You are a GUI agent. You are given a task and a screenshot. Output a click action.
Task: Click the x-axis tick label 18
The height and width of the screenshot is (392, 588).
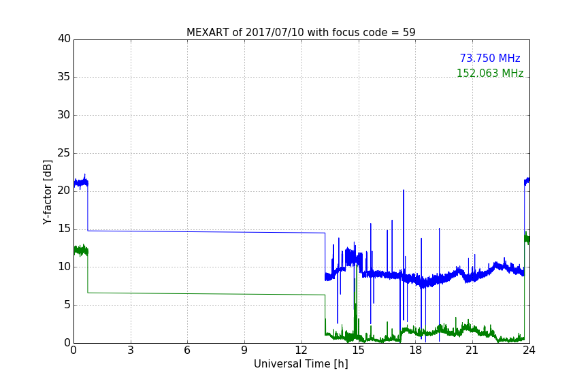point(416,350)
